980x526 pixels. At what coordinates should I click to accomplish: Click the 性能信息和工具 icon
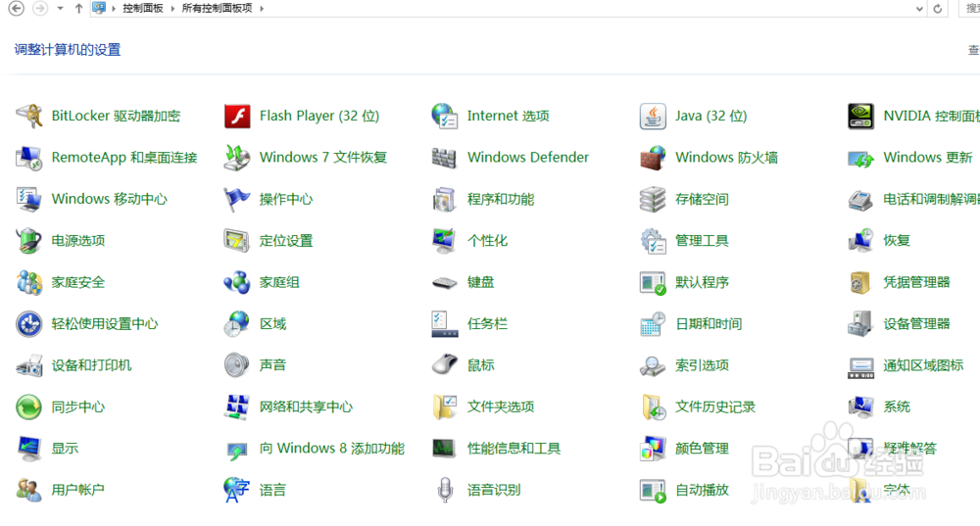point(444,449)
